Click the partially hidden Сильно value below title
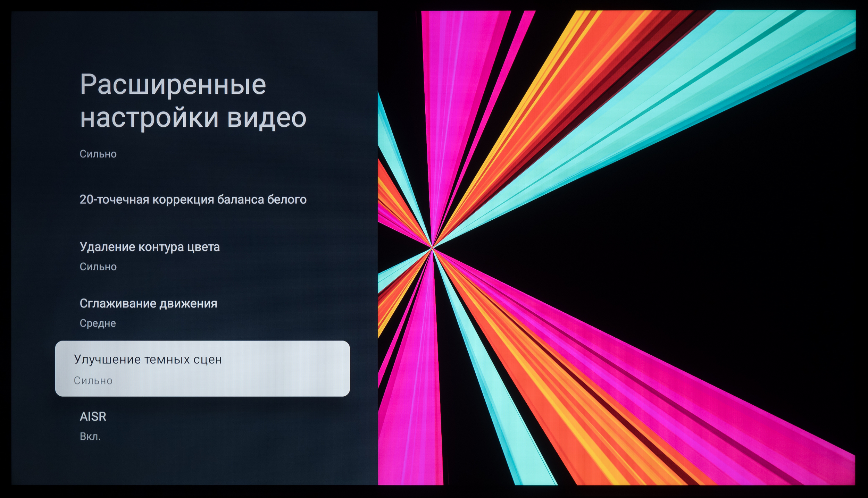 (98, 154)
